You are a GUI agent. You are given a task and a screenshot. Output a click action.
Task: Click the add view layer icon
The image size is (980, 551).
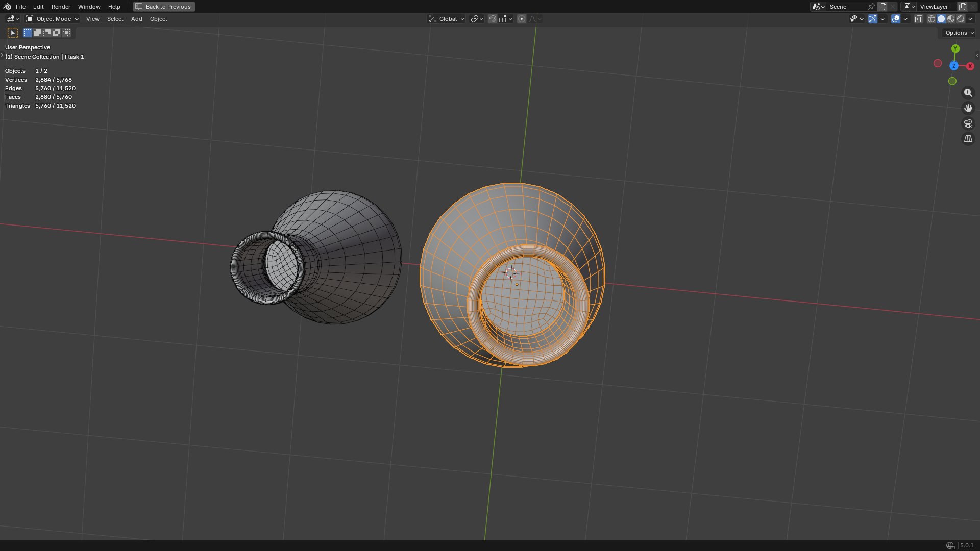coord(963,7)
